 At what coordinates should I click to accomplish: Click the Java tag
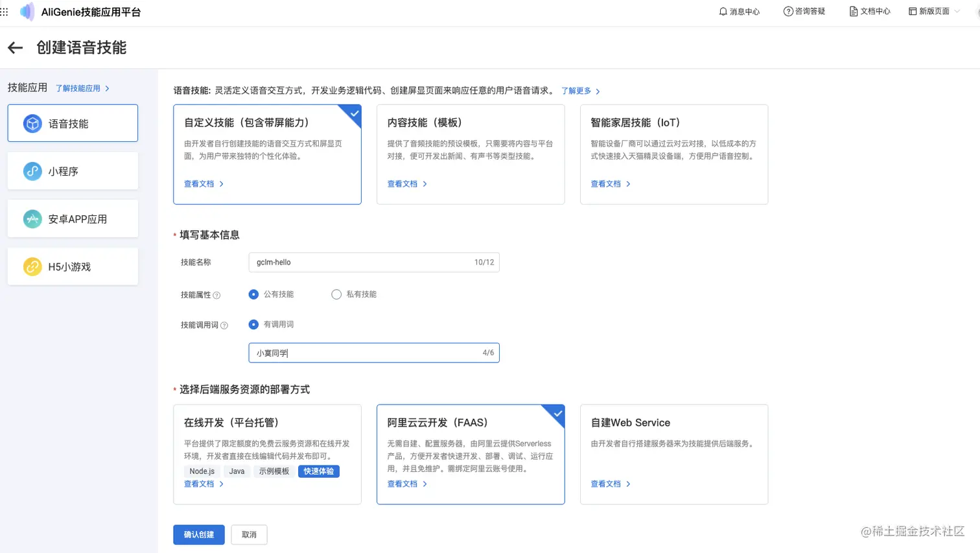(x=237, y=471)
